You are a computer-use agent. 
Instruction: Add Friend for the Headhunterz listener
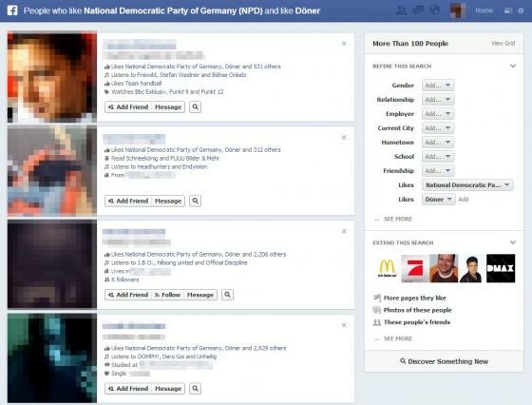point(128,201)
